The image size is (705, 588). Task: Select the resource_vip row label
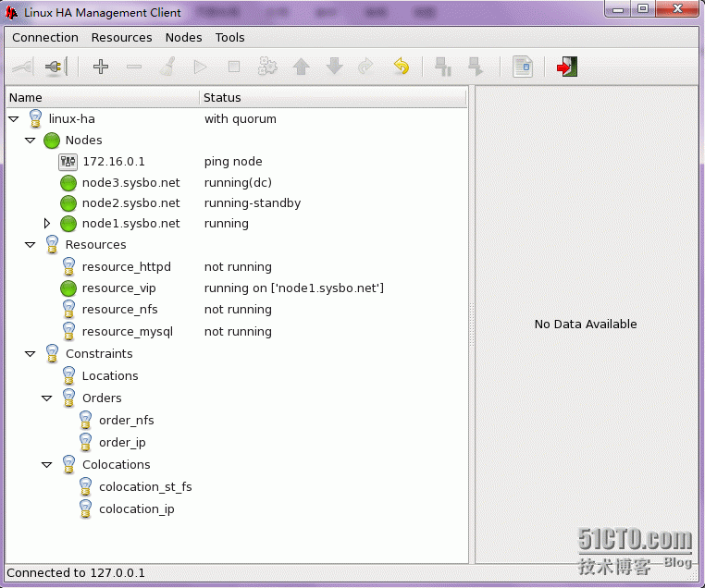tap(118, 288)
